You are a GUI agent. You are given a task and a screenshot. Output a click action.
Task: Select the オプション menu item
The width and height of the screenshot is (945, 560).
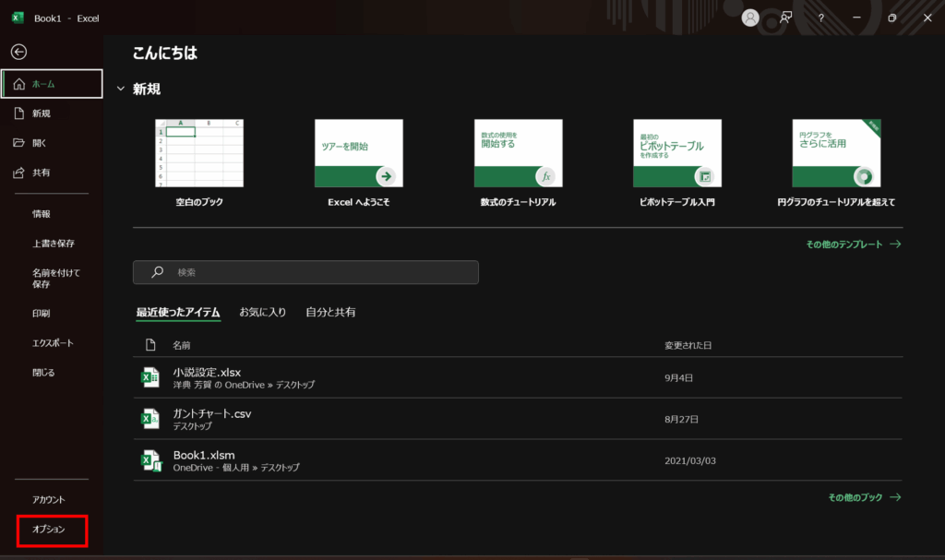[50, 530]
